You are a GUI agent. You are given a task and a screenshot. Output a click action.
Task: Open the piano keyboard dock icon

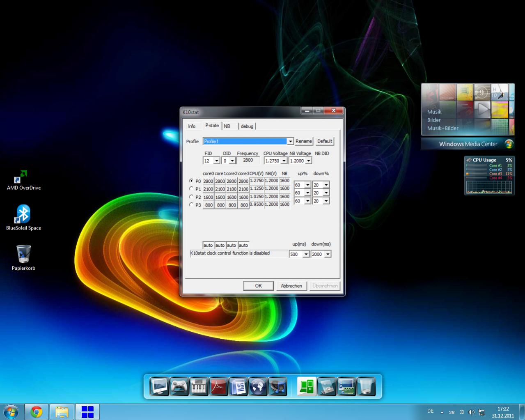199,387
